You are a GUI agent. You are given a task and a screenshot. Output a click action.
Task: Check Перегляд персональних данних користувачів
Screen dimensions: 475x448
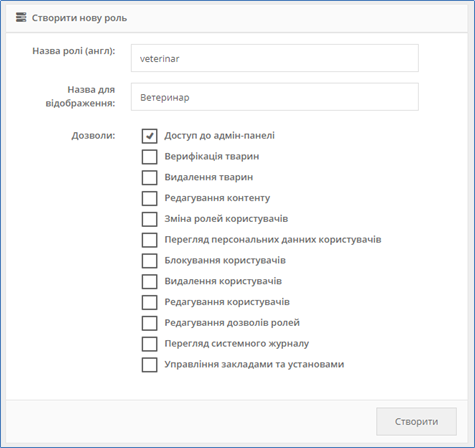point(149,240)
